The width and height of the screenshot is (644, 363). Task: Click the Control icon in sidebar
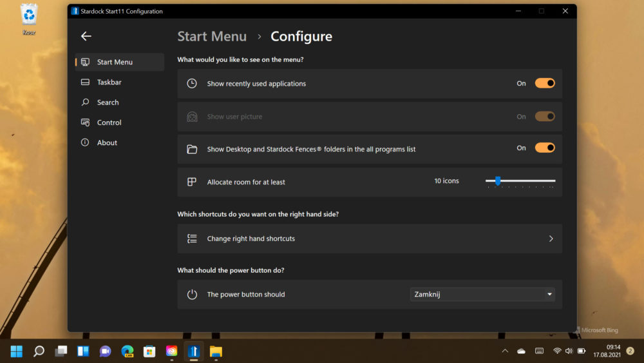click(x=85, y=123)
